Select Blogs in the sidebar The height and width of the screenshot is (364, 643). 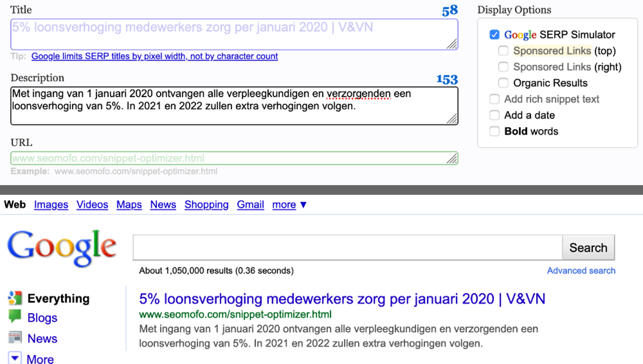pos(42,318)
